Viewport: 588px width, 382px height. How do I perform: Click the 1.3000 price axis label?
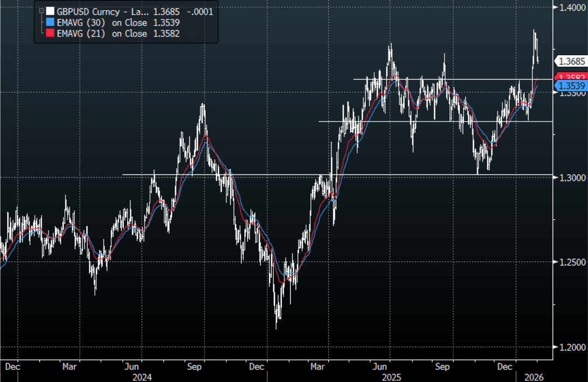569,178
